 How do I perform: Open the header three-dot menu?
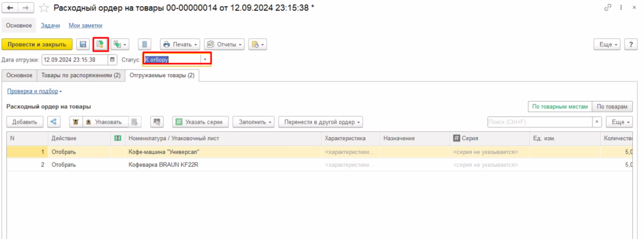point(621,8)
